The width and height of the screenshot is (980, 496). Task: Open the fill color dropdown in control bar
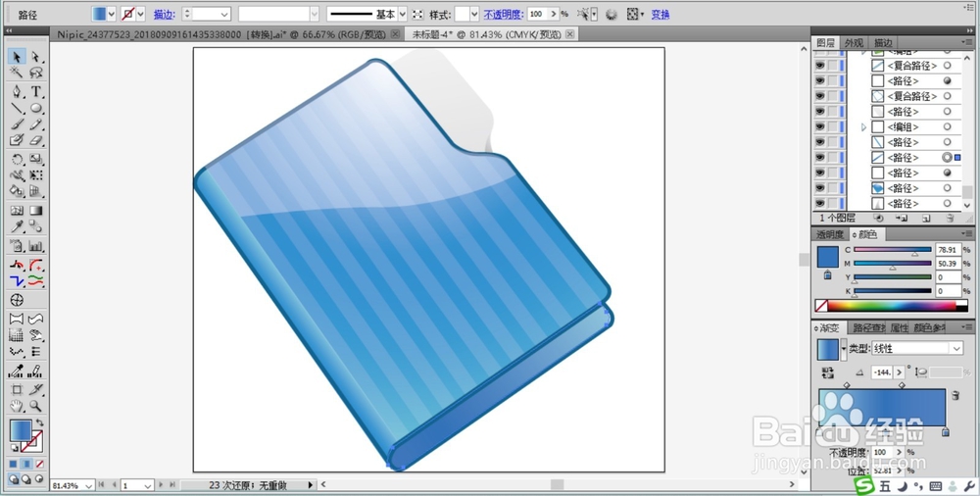pos(112,14)
